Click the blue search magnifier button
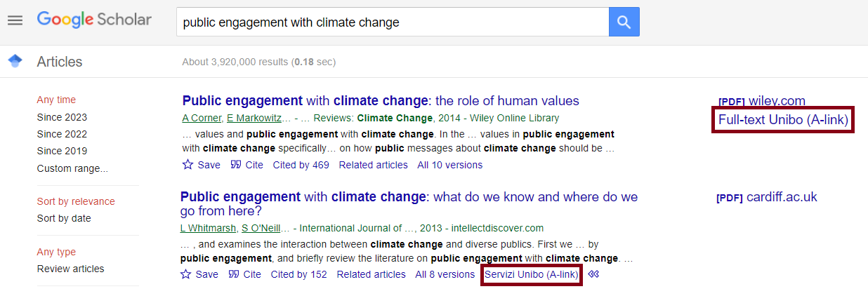This screenshot has height=296, width=868. (x=624, y=22)
